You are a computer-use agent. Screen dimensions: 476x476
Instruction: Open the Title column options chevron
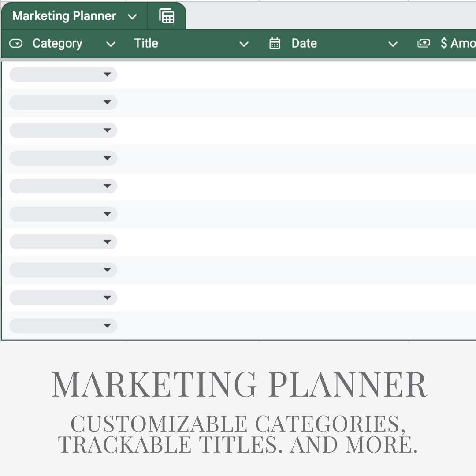click(x=244, y=45)
